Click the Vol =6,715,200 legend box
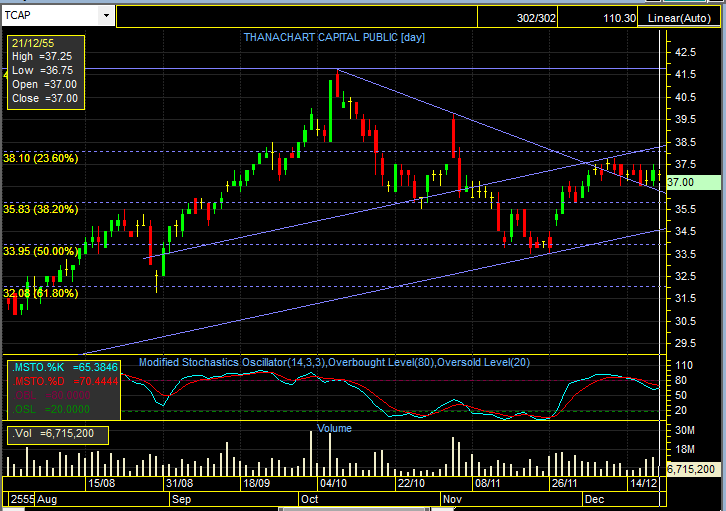Image resolution: width=726 pixels, height=511 pixels. (58, 435)
